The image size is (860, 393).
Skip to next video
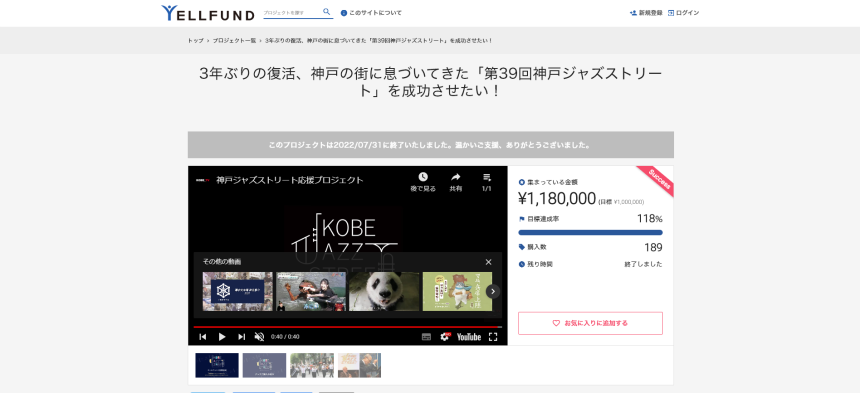tap(241, 337)
